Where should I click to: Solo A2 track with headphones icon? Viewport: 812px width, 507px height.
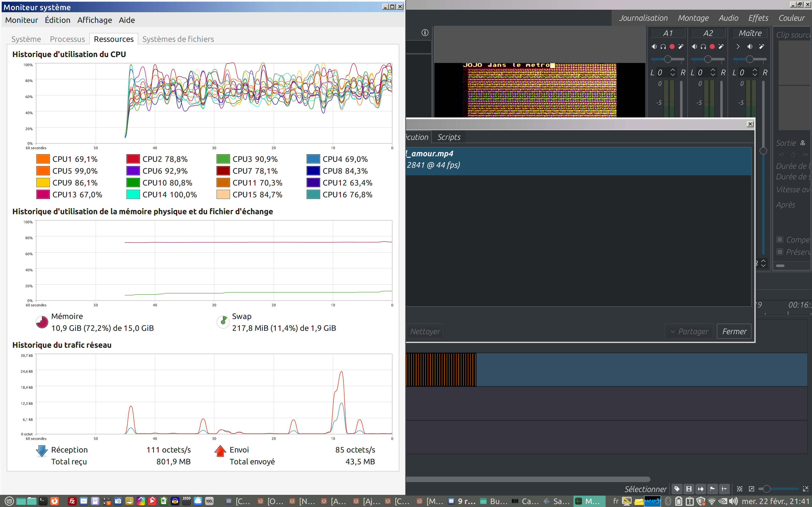point(703,47)
